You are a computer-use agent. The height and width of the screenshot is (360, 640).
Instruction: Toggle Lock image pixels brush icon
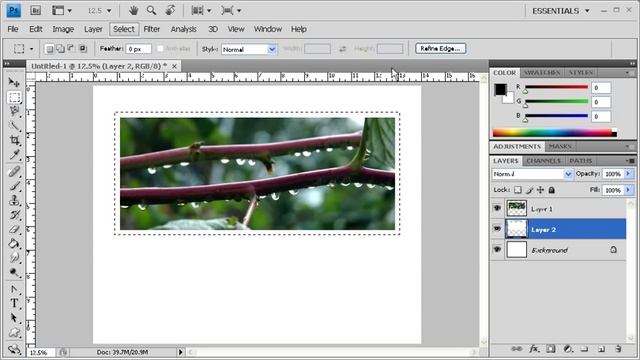click(529, 190)
